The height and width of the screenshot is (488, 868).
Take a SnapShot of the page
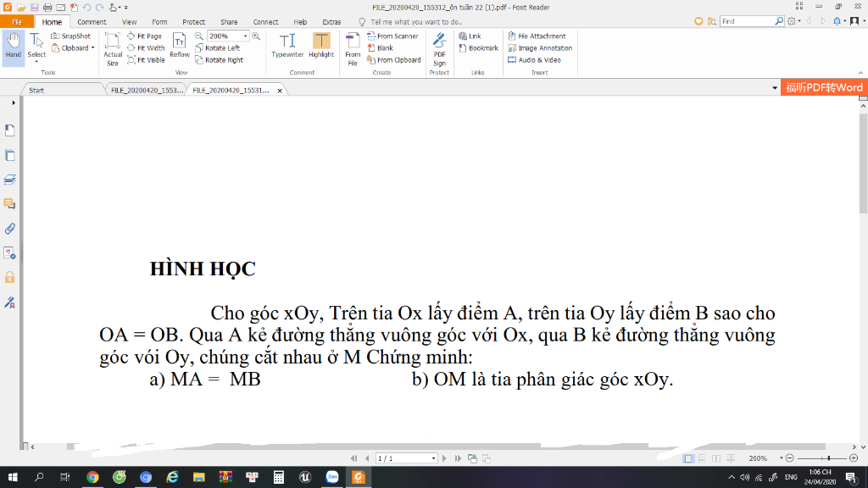(71, 36)
